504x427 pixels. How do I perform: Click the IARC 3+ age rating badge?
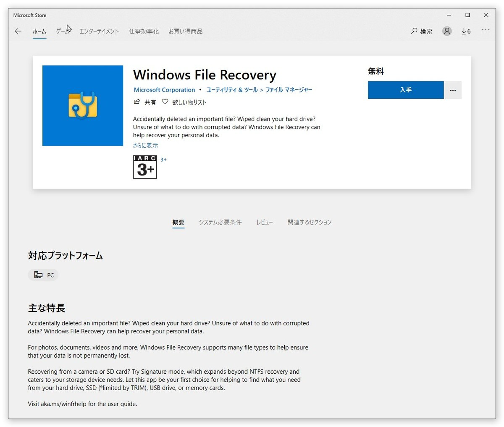[144, 167]
